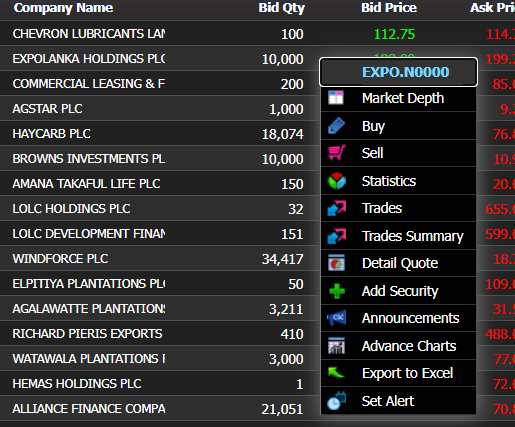
Task: Open Detail Quote menu entry
Action: pyautogui.click(x=398, y=263)
